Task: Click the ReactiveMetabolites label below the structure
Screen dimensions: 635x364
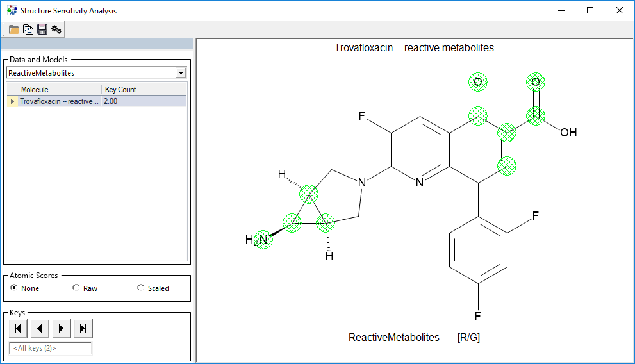Action: click(x=394, y=337)
